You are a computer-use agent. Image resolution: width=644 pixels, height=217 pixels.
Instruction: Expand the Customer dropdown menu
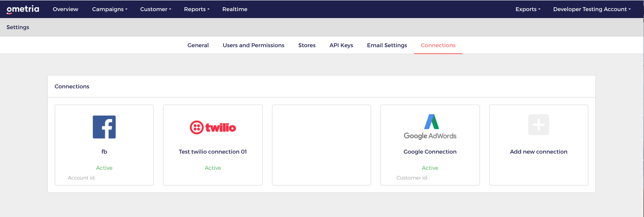[x=156, y=9]
